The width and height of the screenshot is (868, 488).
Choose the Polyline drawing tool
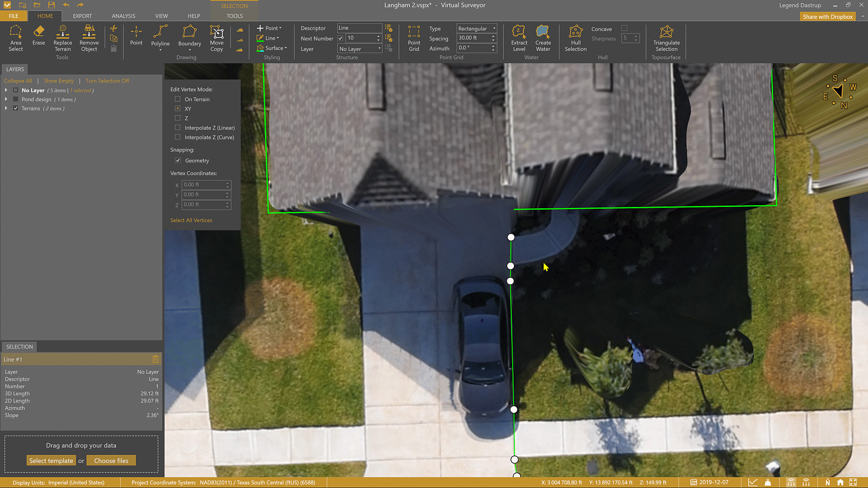[160, 36]
